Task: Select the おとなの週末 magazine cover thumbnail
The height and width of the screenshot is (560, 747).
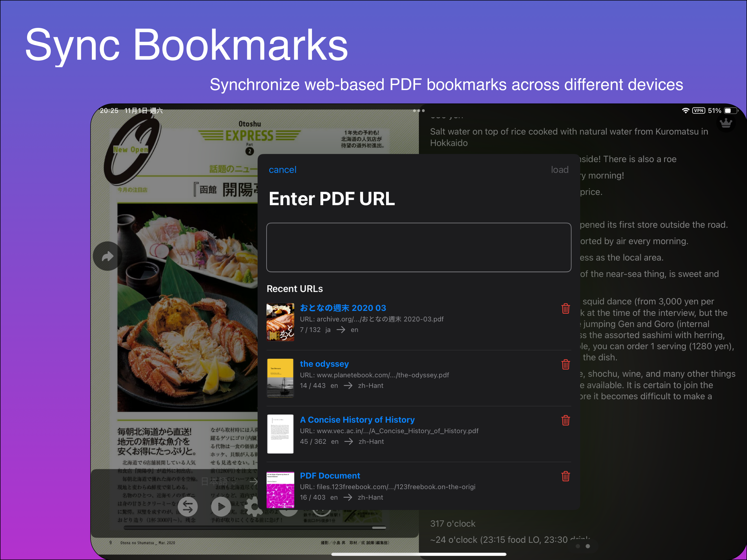Action: point(280,322)
